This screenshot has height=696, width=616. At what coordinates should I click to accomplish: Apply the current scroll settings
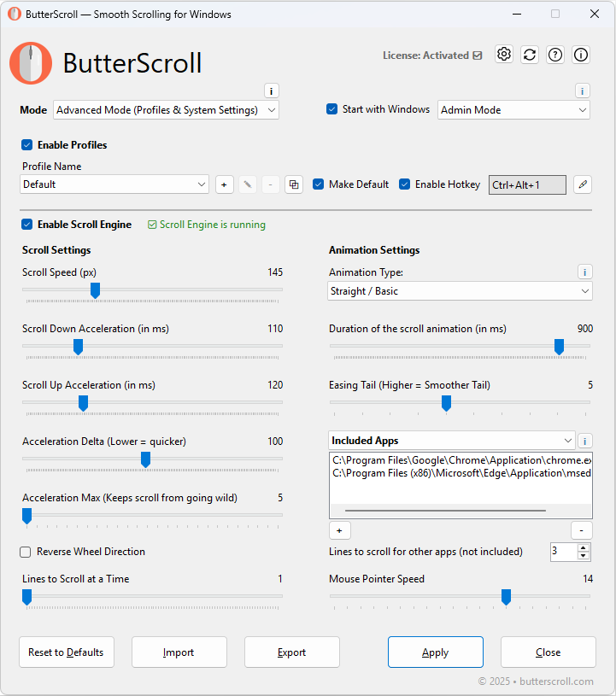coord(435,652)
